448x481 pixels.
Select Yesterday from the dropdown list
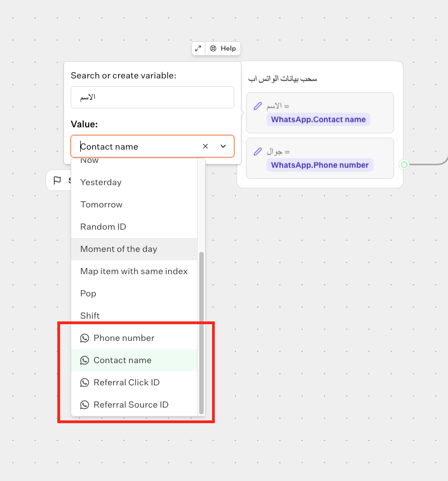[101, 182]
